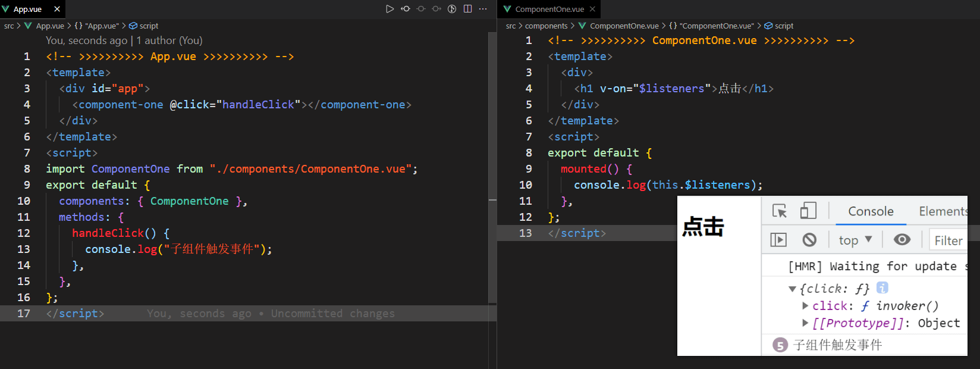
Task: Activate the inspect element picker icon
Action: pos(780,211)
